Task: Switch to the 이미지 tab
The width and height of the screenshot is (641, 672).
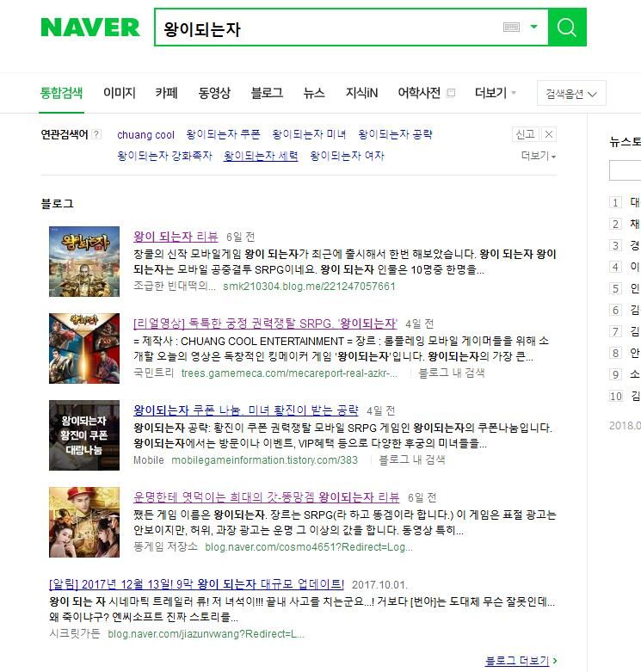Action: coord(120,93)
